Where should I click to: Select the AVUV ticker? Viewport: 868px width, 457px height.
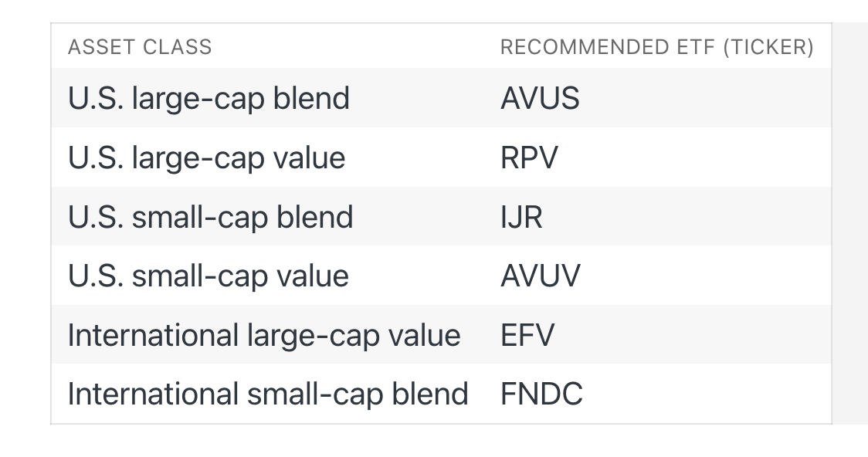coord(541,276)
